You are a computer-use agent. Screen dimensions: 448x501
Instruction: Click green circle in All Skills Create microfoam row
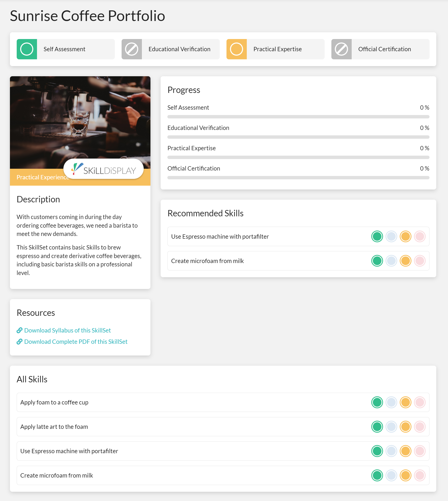tap(377, 475)
